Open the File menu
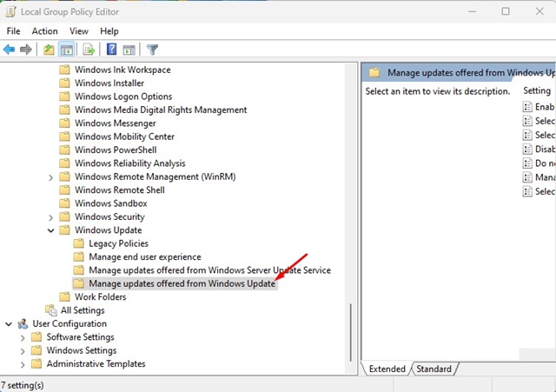The height and width of the screenshot is (392, 556). pos(14,31)
